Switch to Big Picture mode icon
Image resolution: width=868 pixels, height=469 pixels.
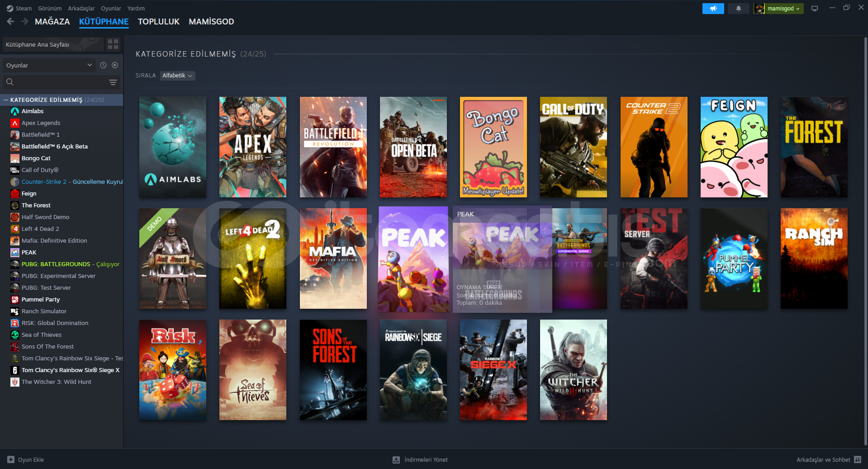pos(814,9)
